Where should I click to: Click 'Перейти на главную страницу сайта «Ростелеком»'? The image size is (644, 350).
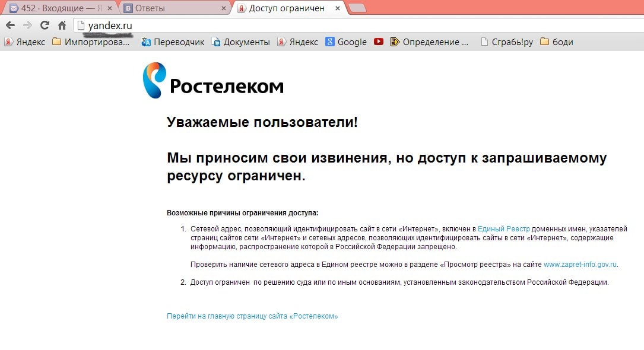click(252, 316)
